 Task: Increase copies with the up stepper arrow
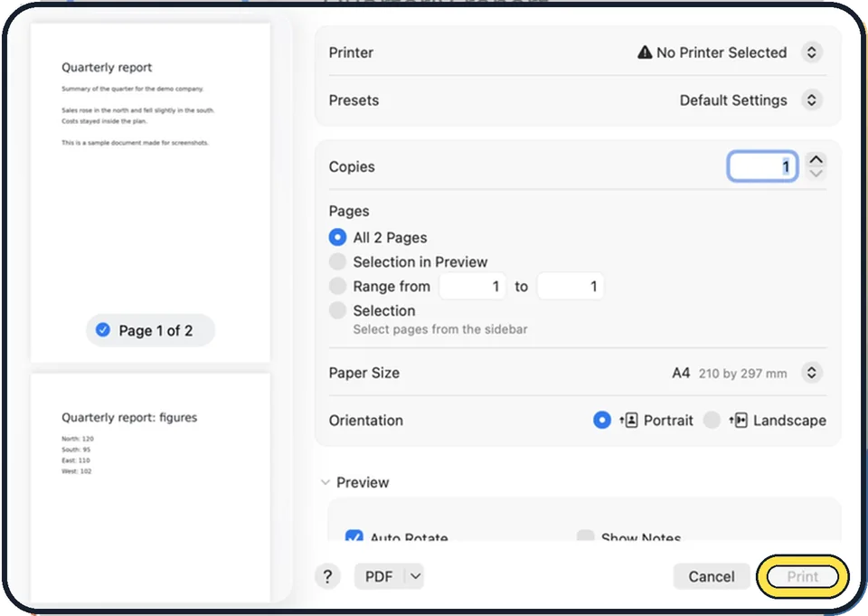point(816,159)
